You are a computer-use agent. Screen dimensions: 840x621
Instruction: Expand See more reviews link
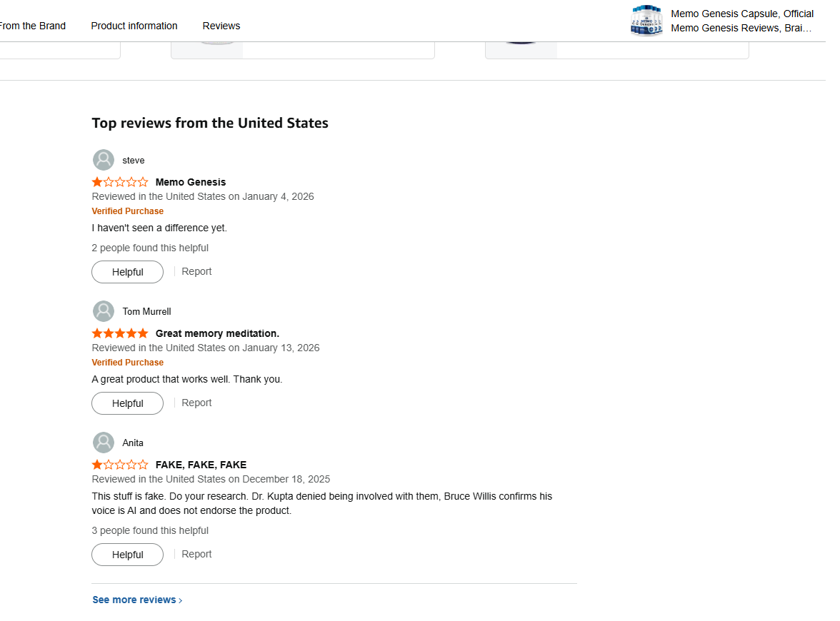tap(137, 600)
